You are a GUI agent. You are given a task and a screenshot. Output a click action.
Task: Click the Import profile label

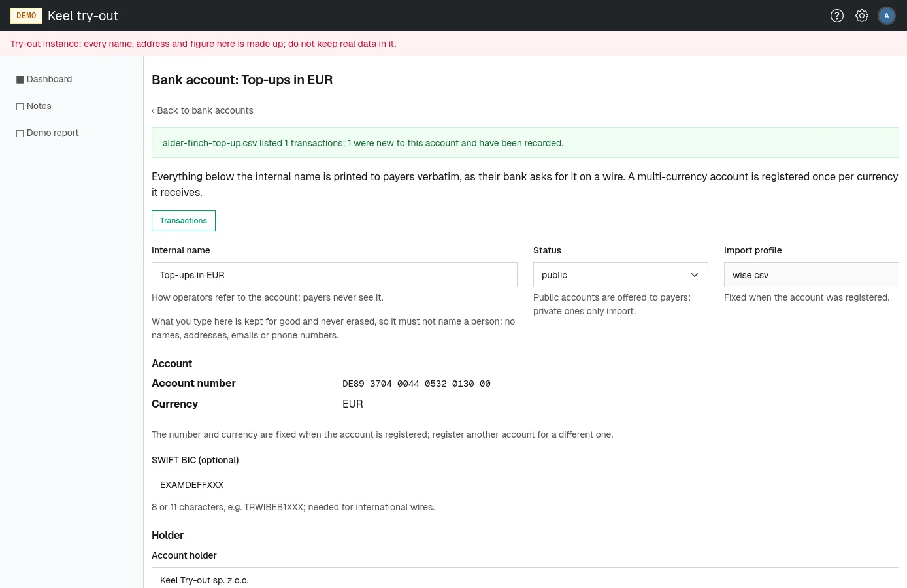pos(753,250)
